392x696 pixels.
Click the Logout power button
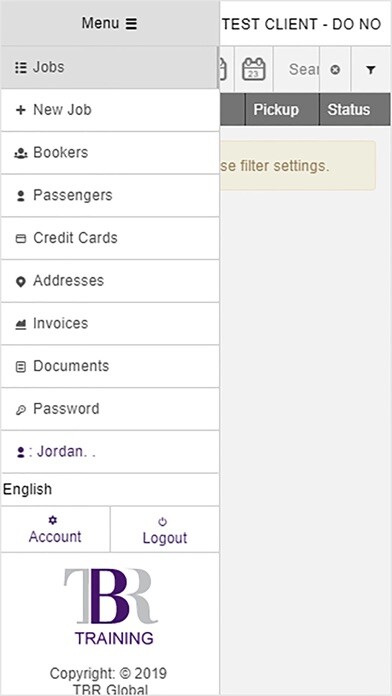[x=165, y=530]
